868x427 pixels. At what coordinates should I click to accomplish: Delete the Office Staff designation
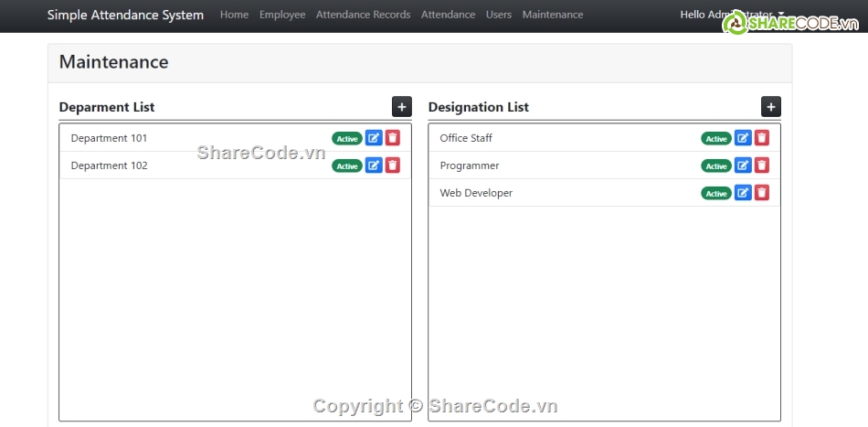click(x=762, y=138)
